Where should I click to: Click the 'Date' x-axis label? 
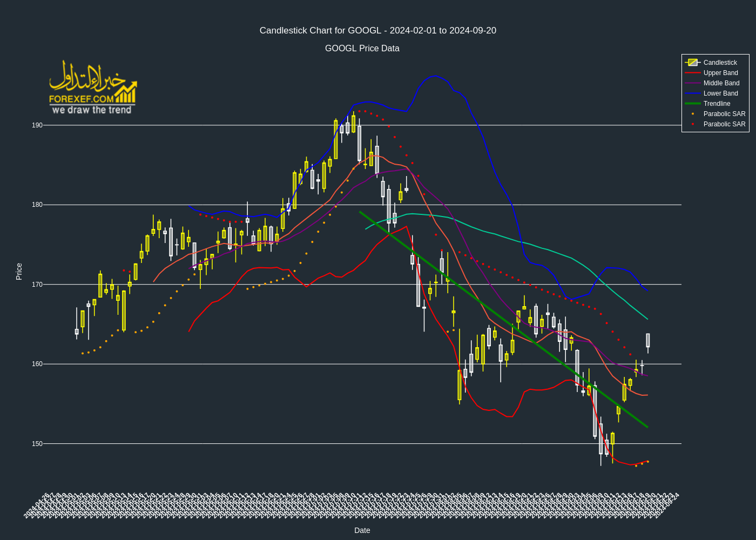click(362, 530)
